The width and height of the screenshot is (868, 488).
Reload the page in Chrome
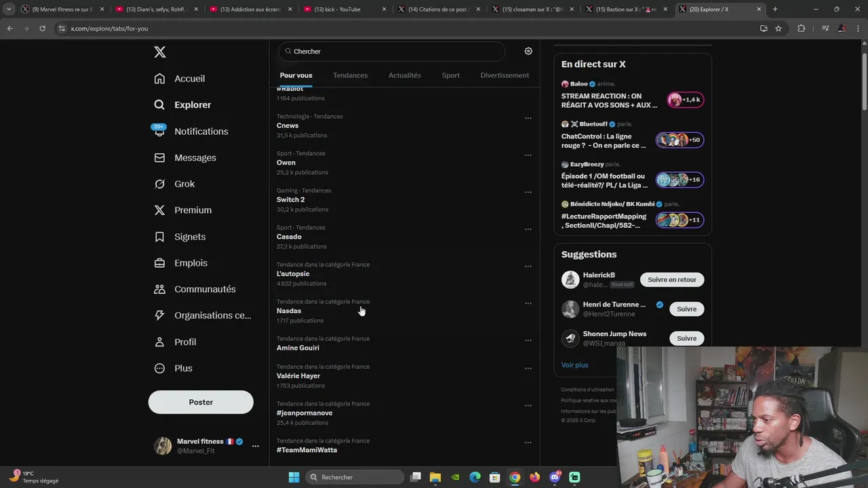(x=42, y=28)
